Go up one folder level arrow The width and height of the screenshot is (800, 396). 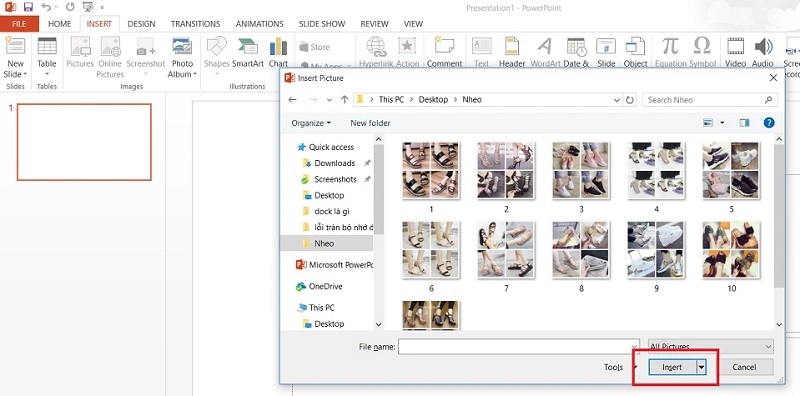coord(344,100)
